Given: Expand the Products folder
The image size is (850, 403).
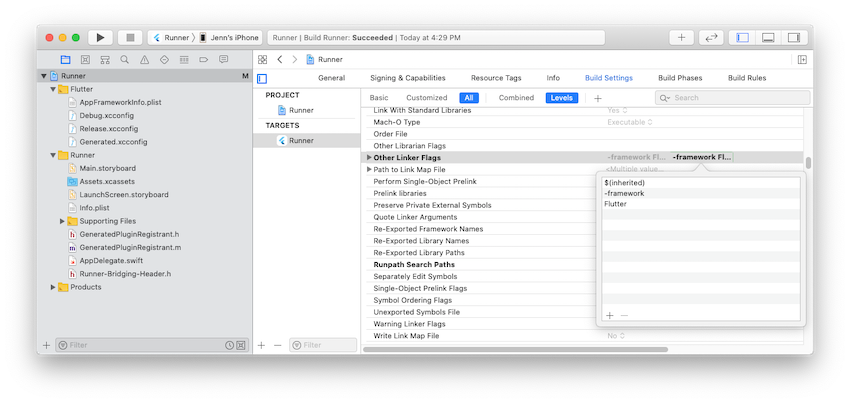Looking at the screenshot, I should 53,287.
